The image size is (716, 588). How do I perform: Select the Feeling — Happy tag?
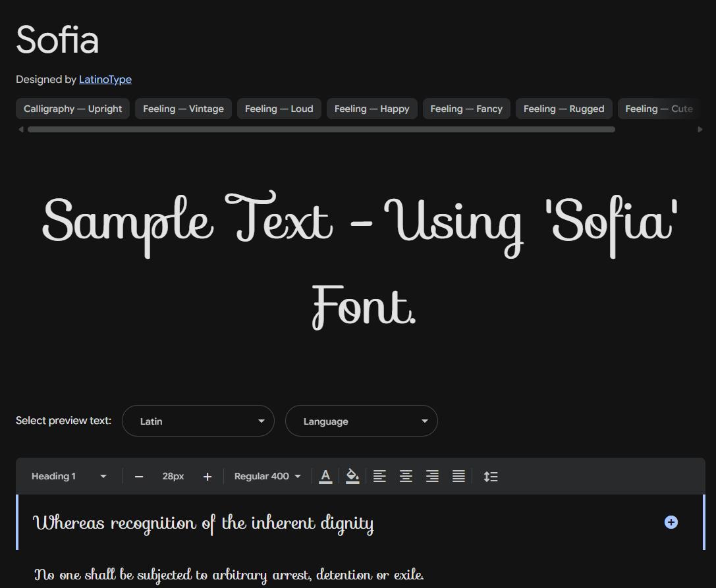tap(372, 109)
